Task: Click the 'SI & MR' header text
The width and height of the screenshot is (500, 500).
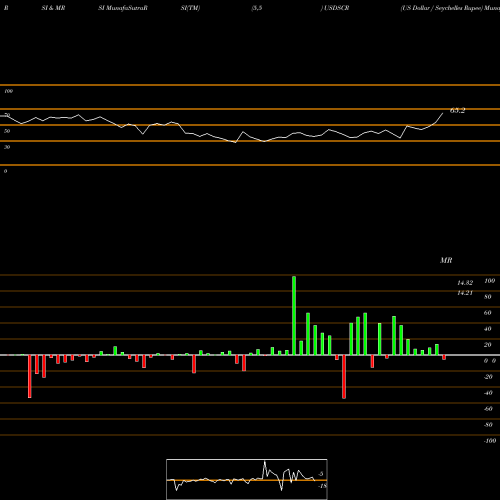Action: [x=53, y=8]
